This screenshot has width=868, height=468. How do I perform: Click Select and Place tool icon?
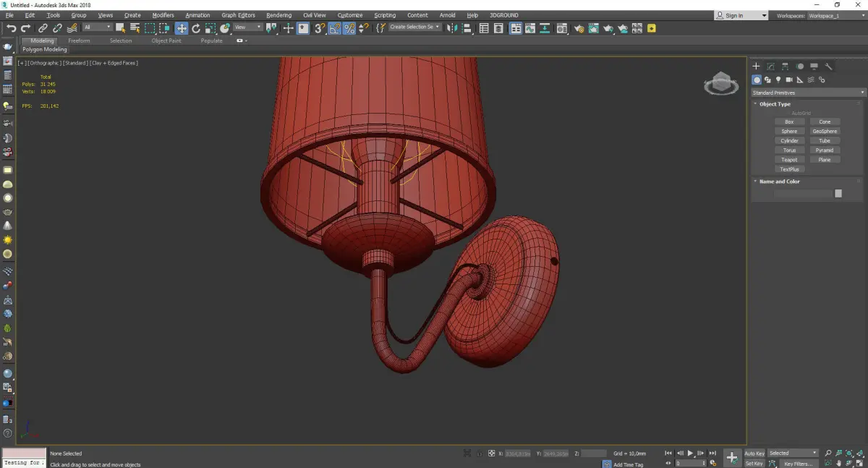[x=225, y=28]
